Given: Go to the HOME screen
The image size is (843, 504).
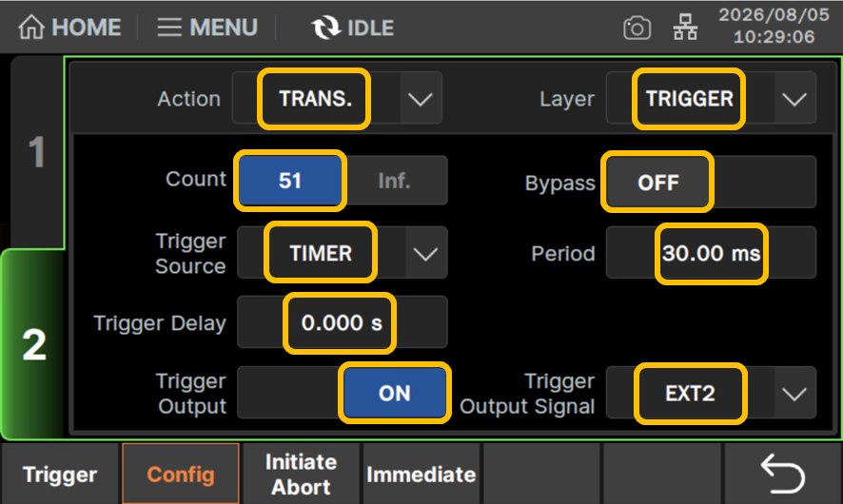Looking at the screenshot, I should (69, 28).
